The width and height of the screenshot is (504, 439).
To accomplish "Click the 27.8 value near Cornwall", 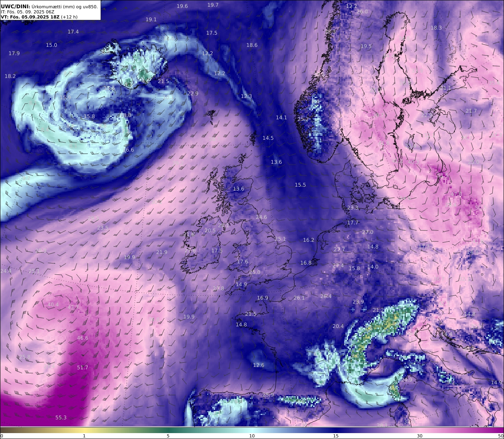I will 218,289.
